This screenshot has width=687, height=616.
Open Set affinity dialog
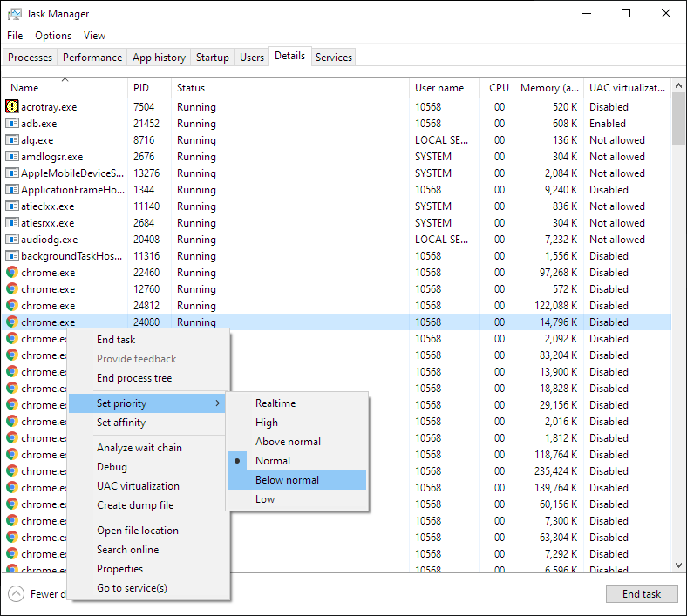(148, 423)
